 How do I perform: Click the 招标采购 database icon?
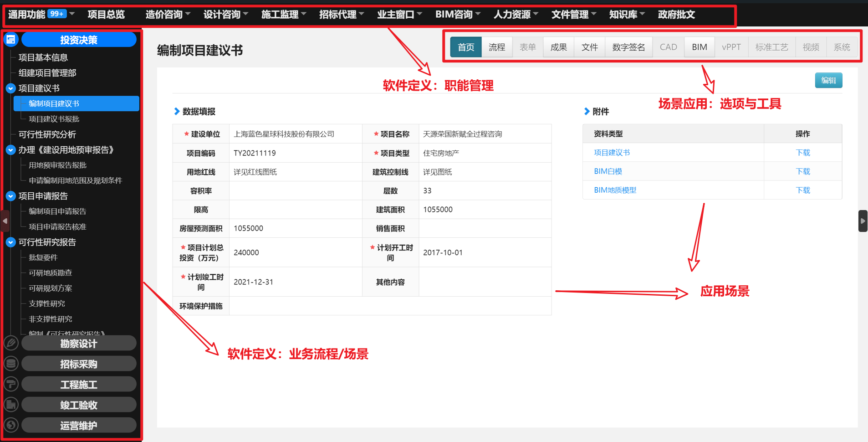click(11, 363)
